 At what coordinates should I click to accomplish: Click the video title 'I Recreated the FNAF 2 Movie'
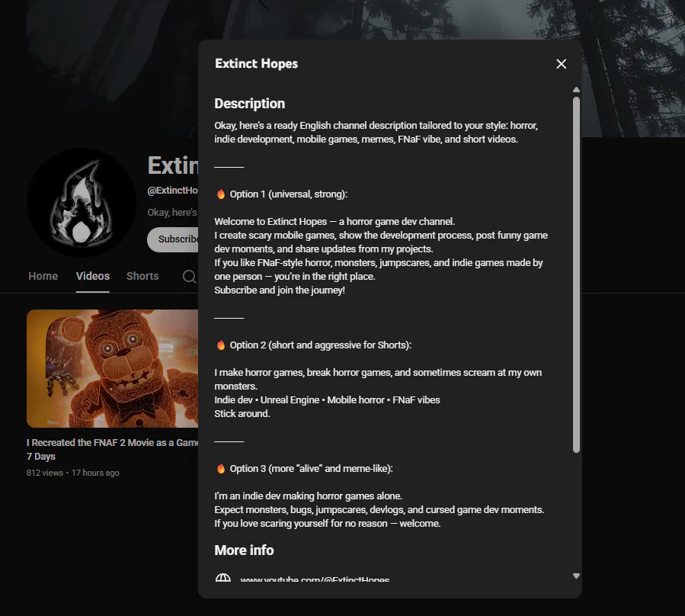tap(112, 449)
